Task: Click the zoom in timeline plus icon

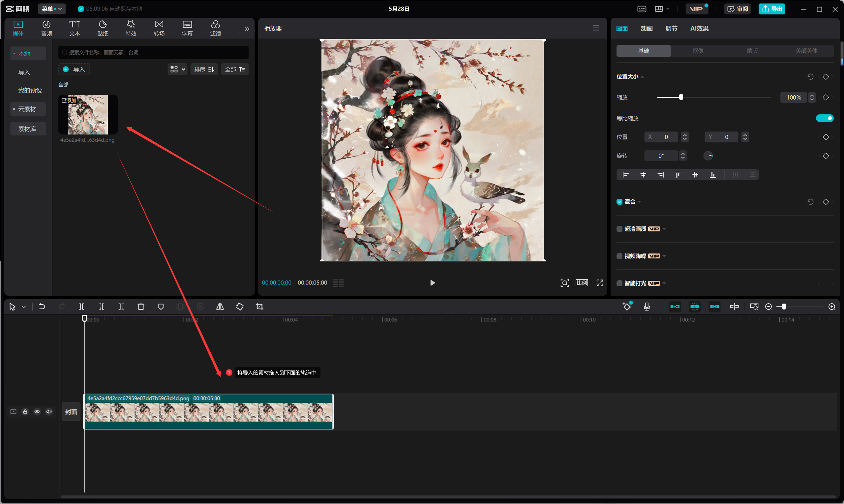Action: (x=831, y=306)
